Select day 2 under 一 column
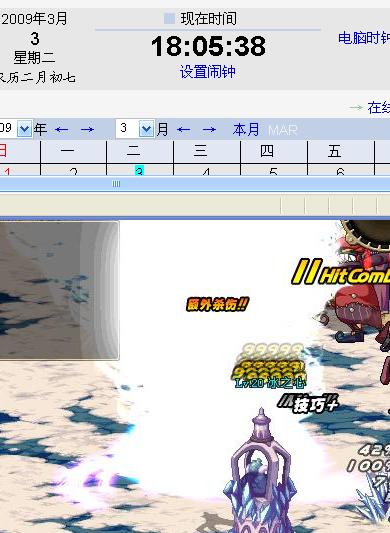 (x=73, y=171)
